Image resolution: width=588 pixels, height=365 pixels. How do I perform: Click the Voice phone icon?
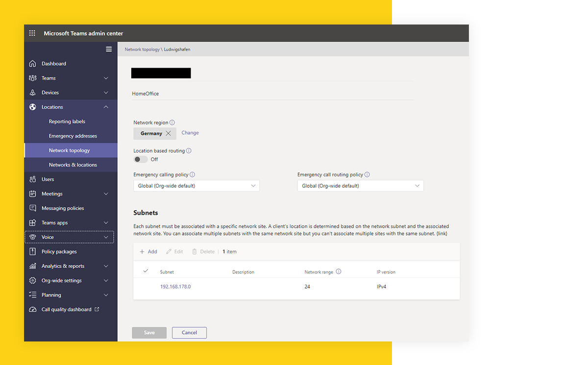point(33,237)
